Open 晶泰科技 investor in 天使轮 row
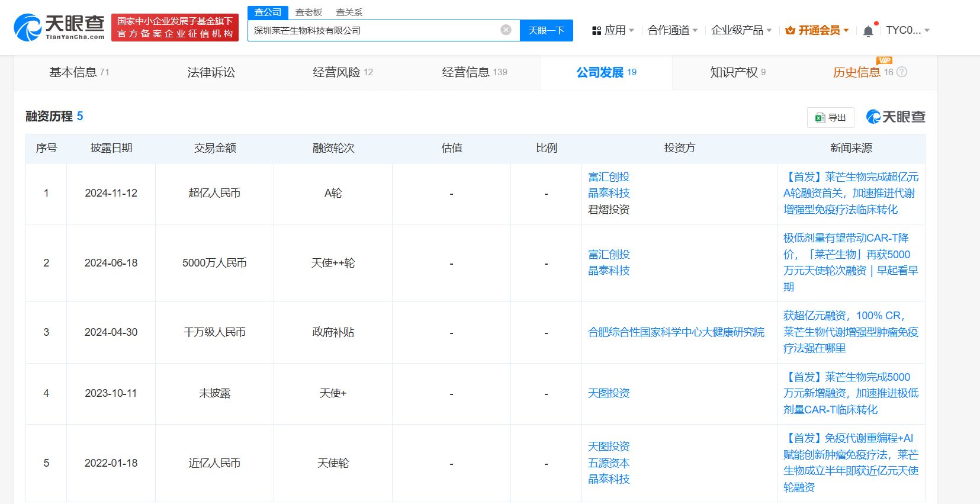Image resolution: width=980 pixels, height=504 pixels. coord(609,479)
